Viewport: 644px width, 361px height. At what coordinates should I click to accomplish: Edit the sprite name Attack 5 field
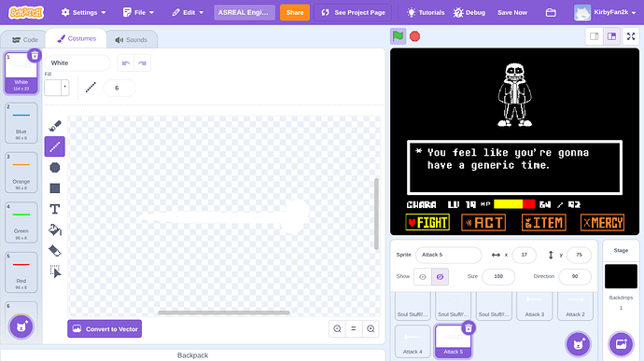[x=448, y=255]
